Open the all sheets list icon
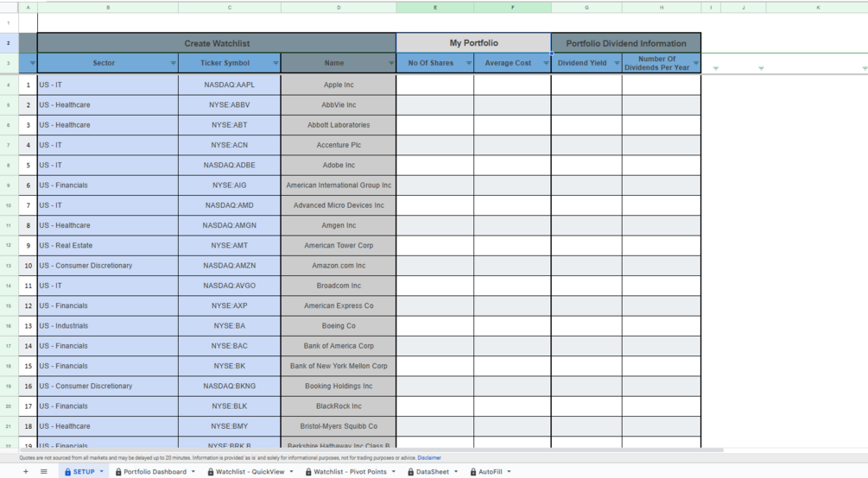This screenshot has width=868, height=478. 44,471
